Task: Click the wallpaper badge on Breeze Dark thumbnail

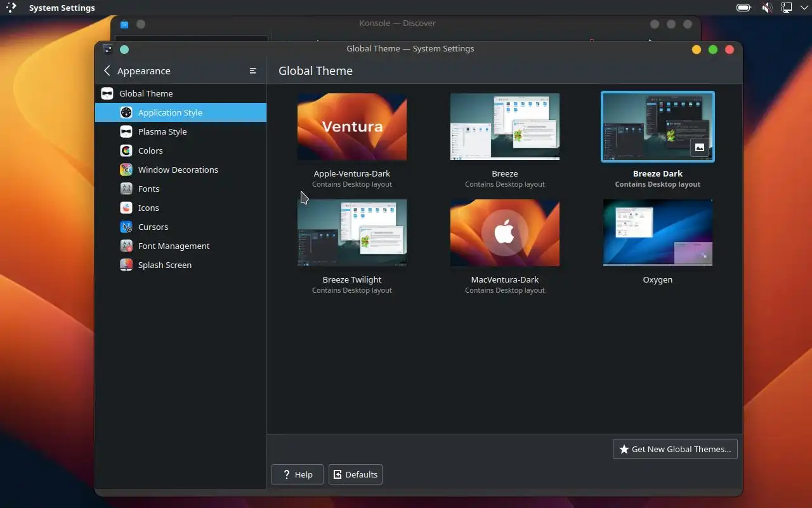Action: pos(699,147)
